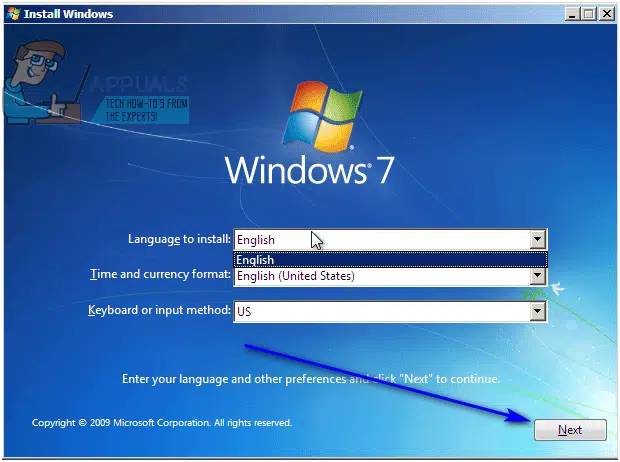This screenshot has width=620, height=462.
Task: Click the Keyboard or input method label
Action: coord(159,310)
